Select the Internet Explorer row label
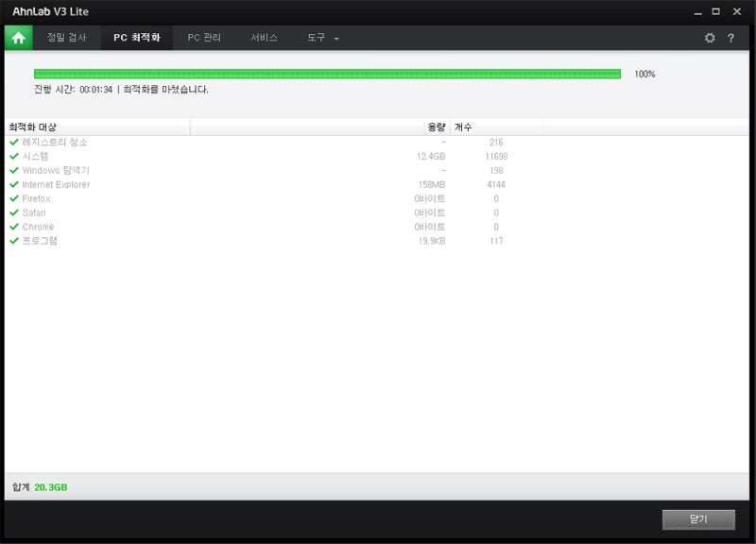 coord(56,184)
